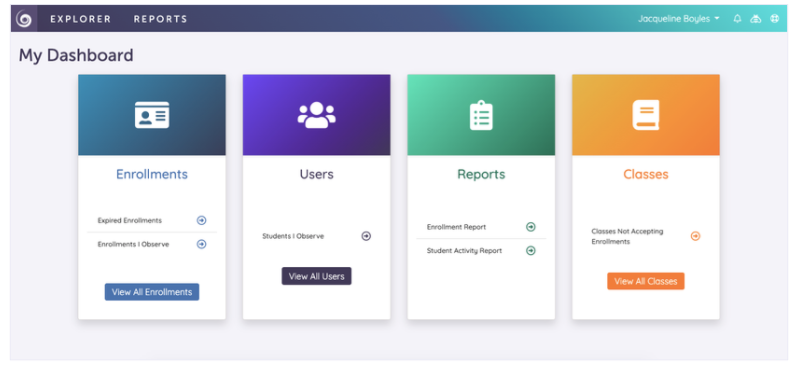The width and height of the screenshot is (806, 371).
Task: Select Classes Not Accepting Enrollments text
Action: pos(627,236)
